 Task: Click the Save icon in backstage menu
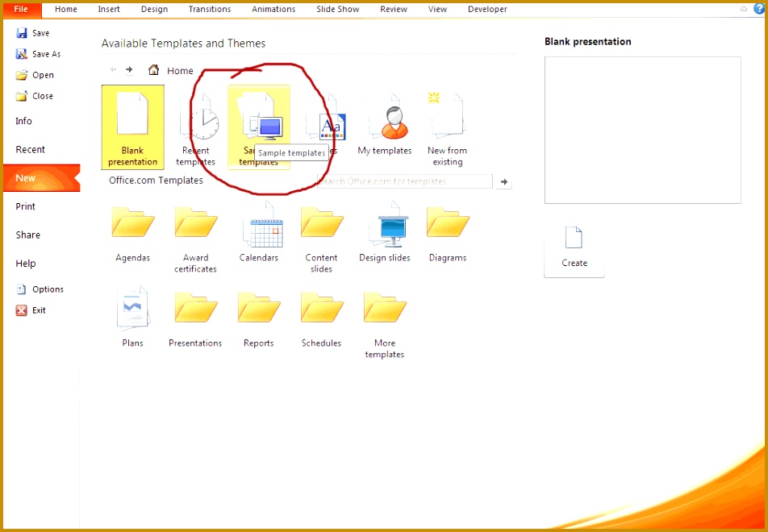22,33
